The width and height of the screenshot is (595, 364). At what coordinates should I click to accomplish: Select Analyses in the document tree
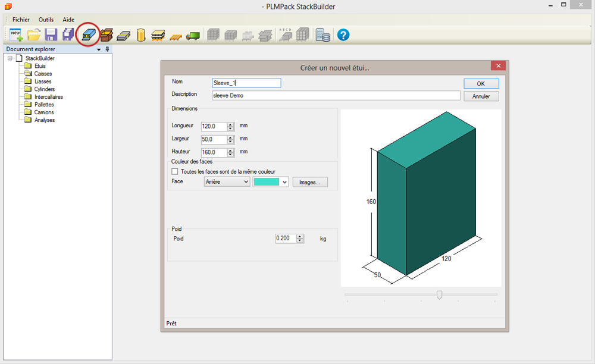(x=45, y=120)
